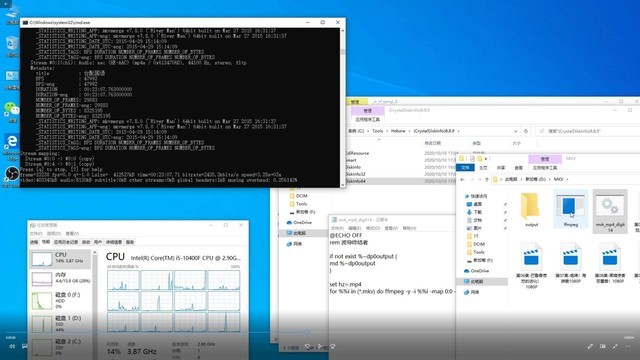Open recent locations dropdown in MKV Explorer
The height and width of the screenshot is (360, 640).
pos(479,179)
